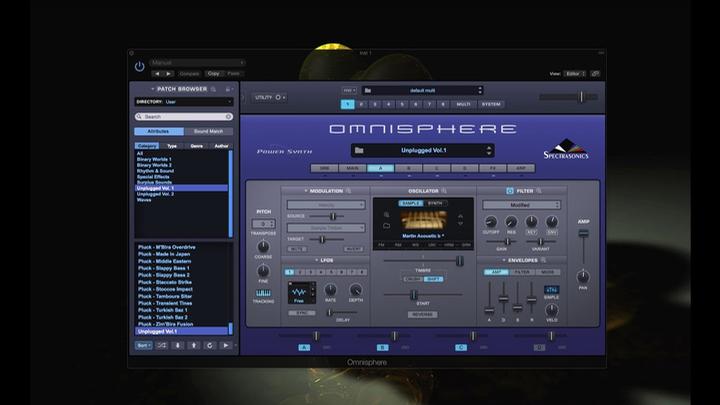The image size is (720, 405).
Task: Open the Filter zoom magnifier icon
Action: (539, 191)
